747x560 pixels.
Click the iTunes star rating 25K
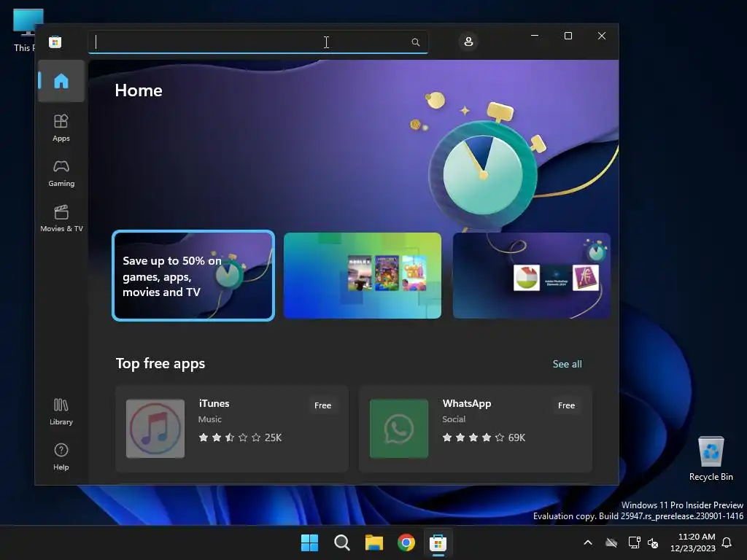(x=240, y=437)
